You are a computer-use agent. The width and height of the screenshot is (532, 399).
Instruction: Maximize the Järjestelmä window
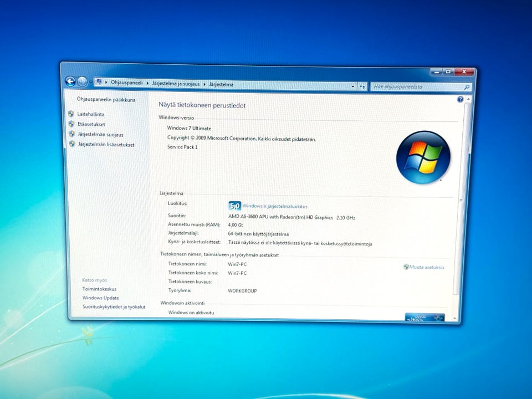point(448,72)
